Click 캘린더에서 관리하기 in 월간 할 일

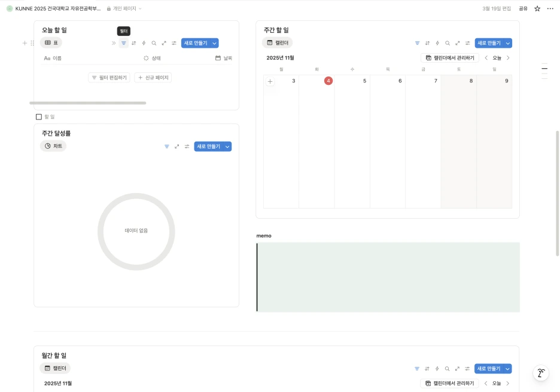tap(450, 384)
